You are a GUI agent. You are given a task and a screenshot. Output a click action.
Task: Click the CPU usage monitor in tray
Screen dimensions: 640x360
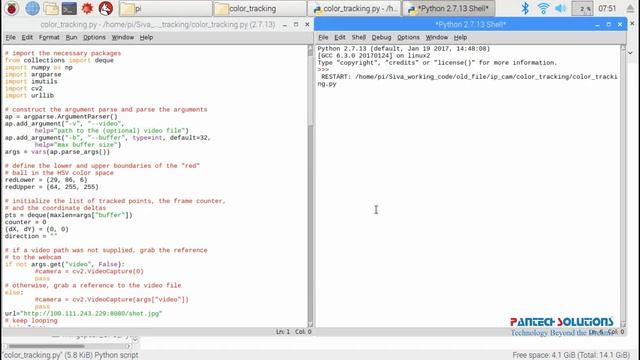pos(582,8)
